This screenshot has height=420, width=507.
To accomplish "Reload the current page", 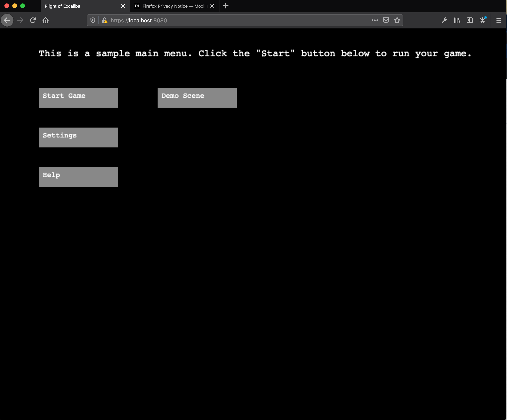I will pyautogui.click(x=33, y=20).
